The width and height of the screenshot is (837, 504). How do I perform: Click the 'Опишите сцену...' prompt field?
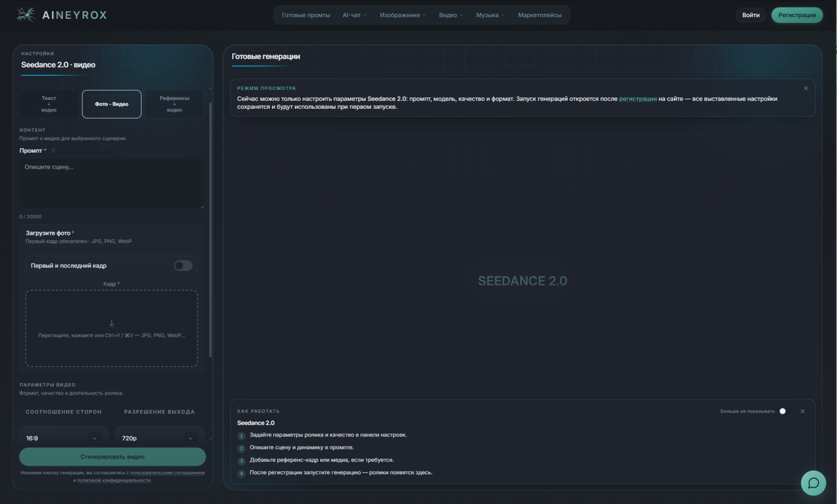click(x=111, y=184)
